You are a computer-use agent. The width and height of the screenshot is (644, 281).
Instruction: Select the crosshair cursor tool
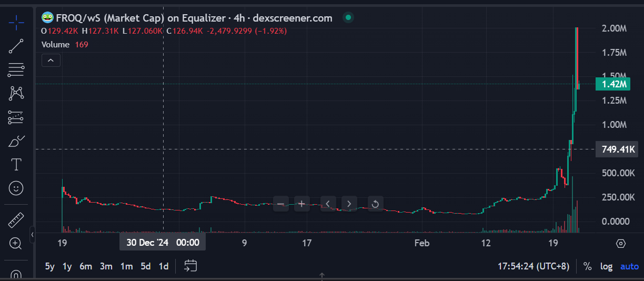pos(16,23)
